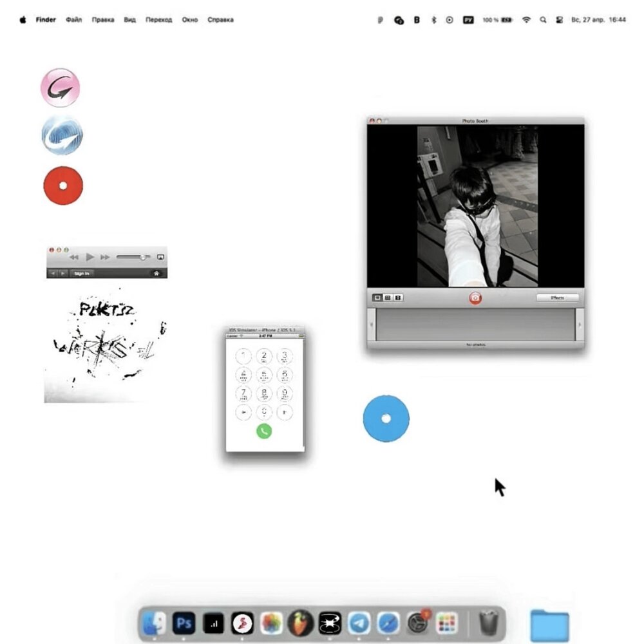Select single photo mode in Photo Booth

(x=377, y=298)
